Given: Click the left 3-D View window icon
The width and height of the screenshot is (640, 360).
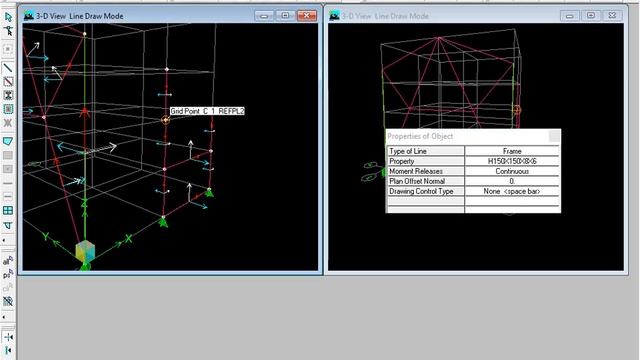Looking at the screenshot, I should [29, 16].
